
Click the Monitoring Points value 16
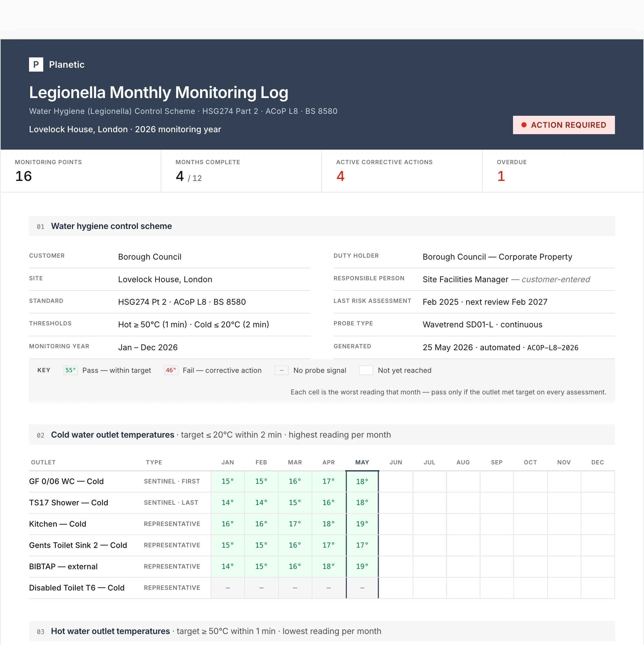click(23, 176)
